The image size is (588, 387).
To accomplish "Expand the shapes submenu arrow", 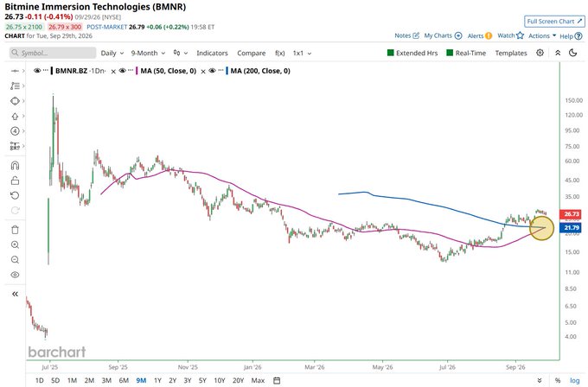I will click(23, 101).
